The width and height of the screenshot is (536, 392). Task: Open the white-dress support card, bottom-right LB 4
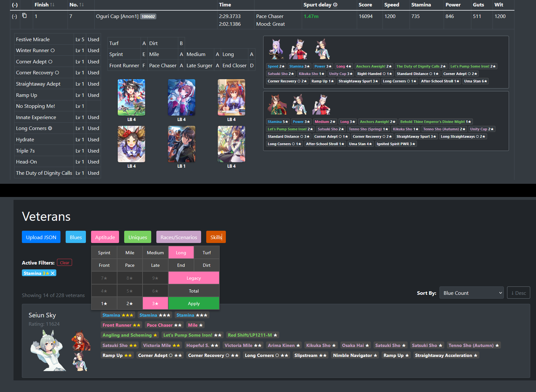click(231, 144)
